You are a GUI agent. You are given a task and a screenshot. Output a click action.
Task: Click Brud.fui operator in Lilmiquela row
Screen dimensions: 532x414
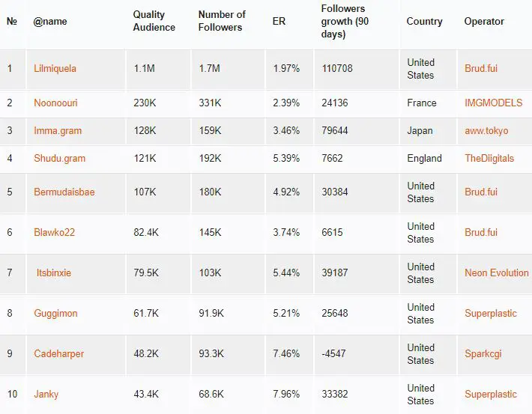[x=480, y=69]
